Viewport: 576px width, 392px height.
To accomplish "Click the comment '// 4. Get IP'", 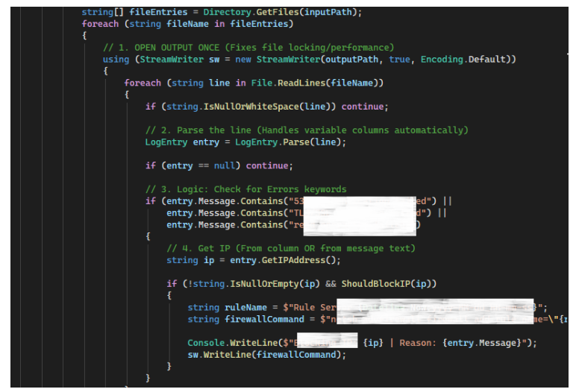I will coord(198,248).
